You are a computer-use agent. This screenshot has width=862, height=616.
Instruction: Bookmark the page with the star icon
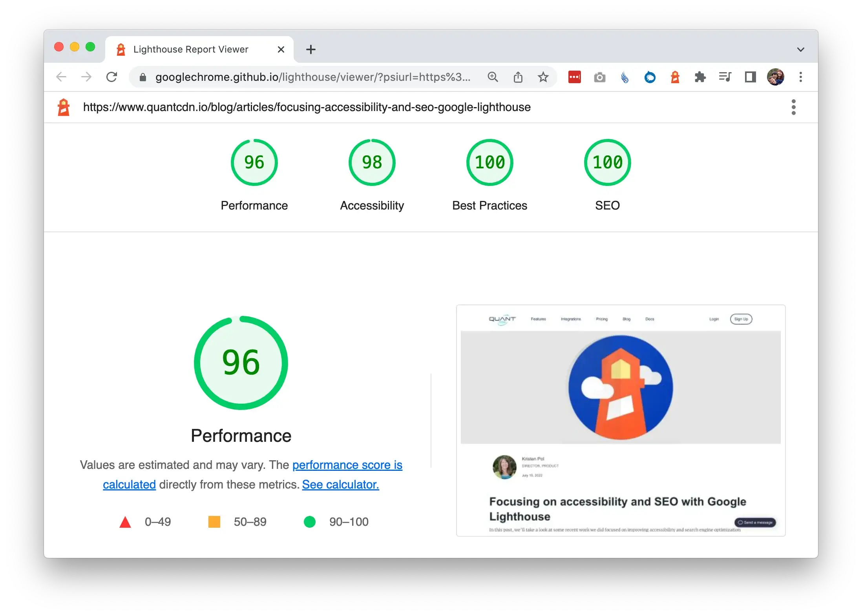point(543,77)
